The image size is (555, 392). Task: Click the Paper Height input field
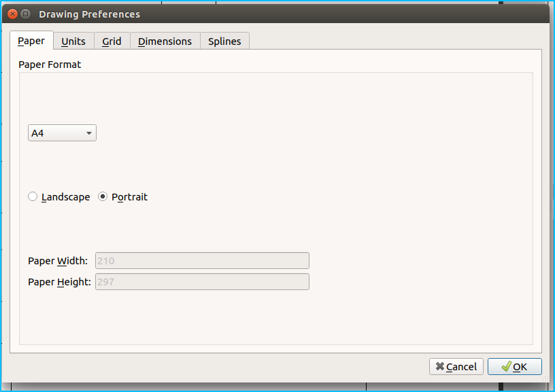[x=202, y=282]
